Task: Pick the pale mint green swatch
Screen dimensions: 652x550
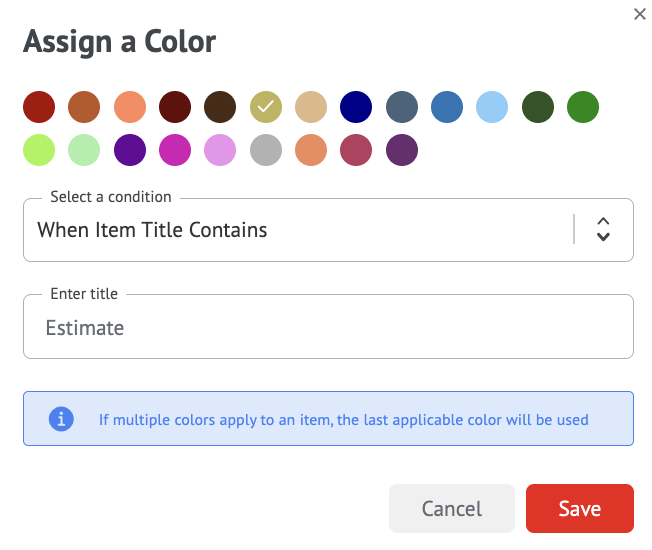Action: point(84,151)
